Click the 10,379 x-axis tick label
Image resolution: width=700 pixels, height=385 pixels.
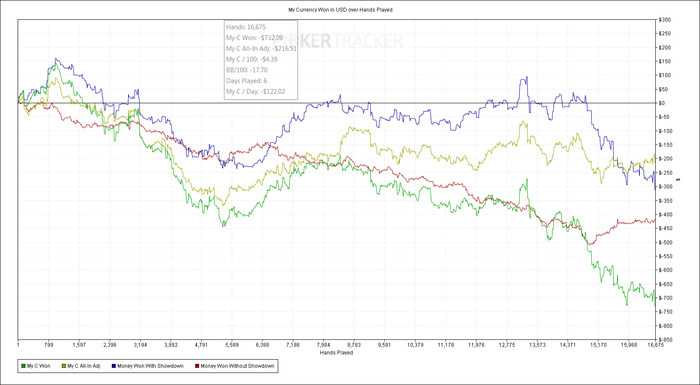pos(415,345)
